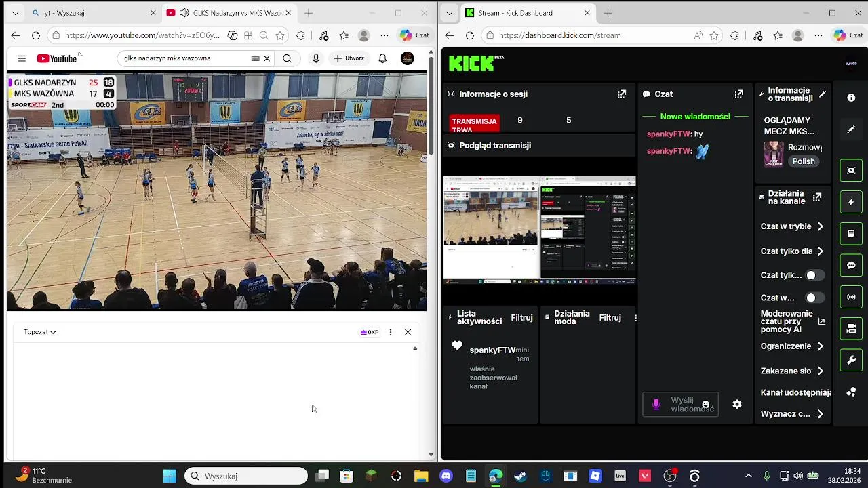Open a new tab in the Kick window
The width and height of the screenshot is (868, 488).
(x=608, y=13)
